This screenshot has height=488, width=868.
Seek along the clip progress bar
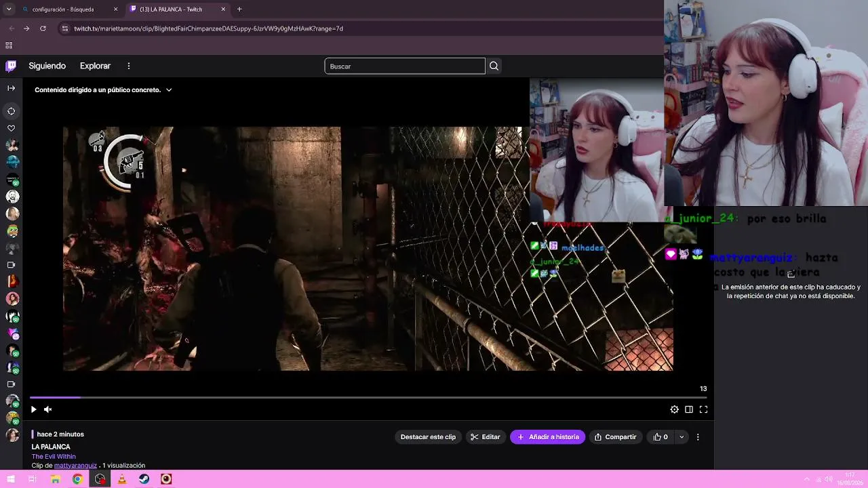tap(369, 397)
